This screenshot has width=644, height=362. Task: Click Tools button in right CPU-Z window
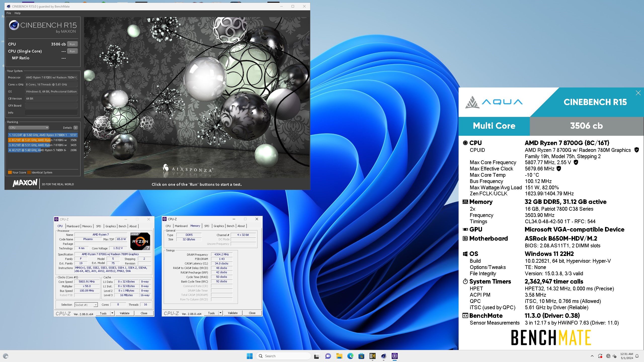pos(211,313)
